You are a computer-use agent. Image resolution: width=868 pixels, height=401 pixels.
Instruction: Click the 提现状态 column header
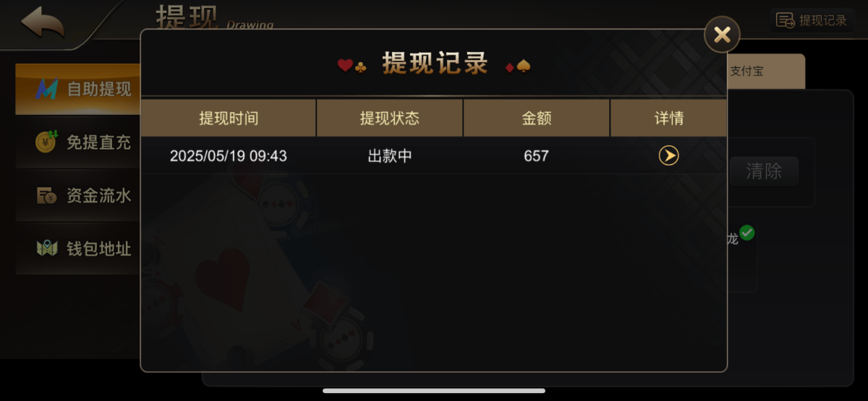point(390,118)
